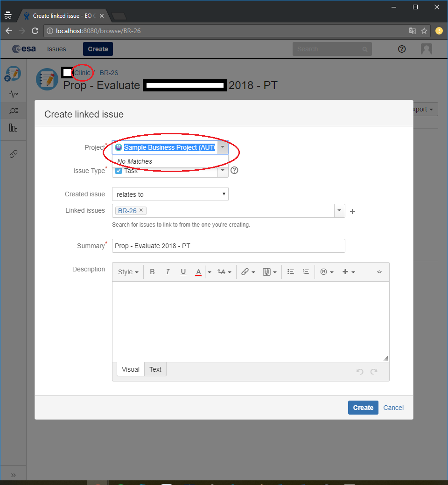Image resolution: width=448 pixels, height=485 pixels.
Task: Open the insert link dropdown in the editor
Action: (x=248, y=272)
